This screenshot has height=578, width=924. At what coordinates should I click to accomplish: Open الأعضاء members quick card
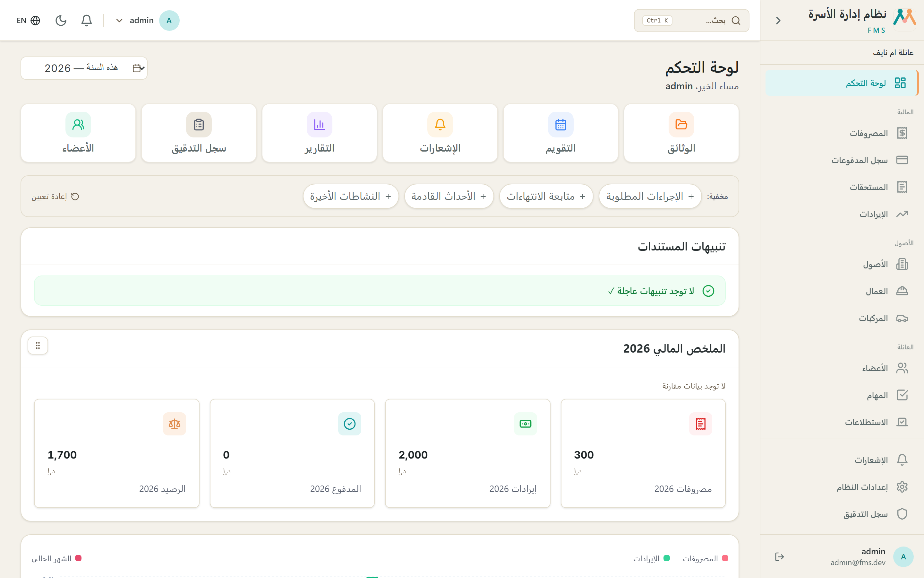coord(78,133)
